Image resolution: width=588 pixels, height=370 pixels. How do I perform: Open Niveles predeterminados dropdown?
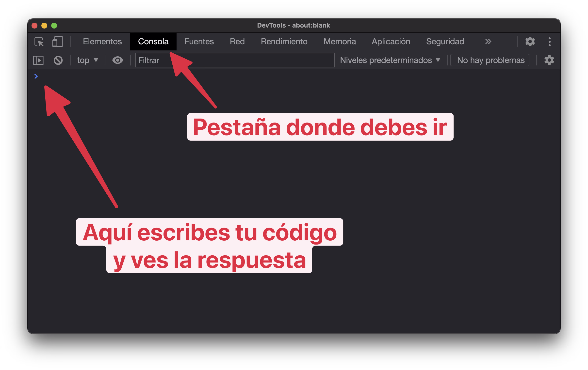pyautogui.click(x=390, y=60)
